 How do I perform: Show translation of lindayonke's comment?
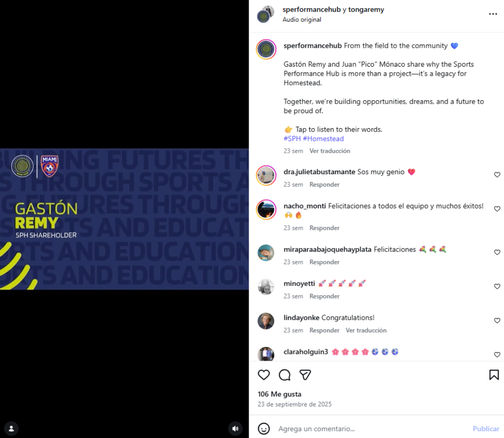pos(366,330)
